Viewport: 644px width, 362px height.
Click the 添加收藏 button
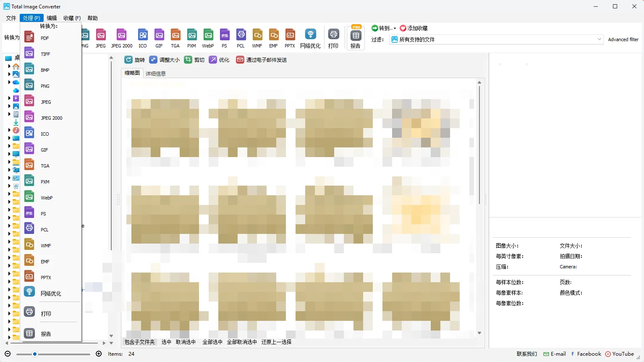click(414, 28)
